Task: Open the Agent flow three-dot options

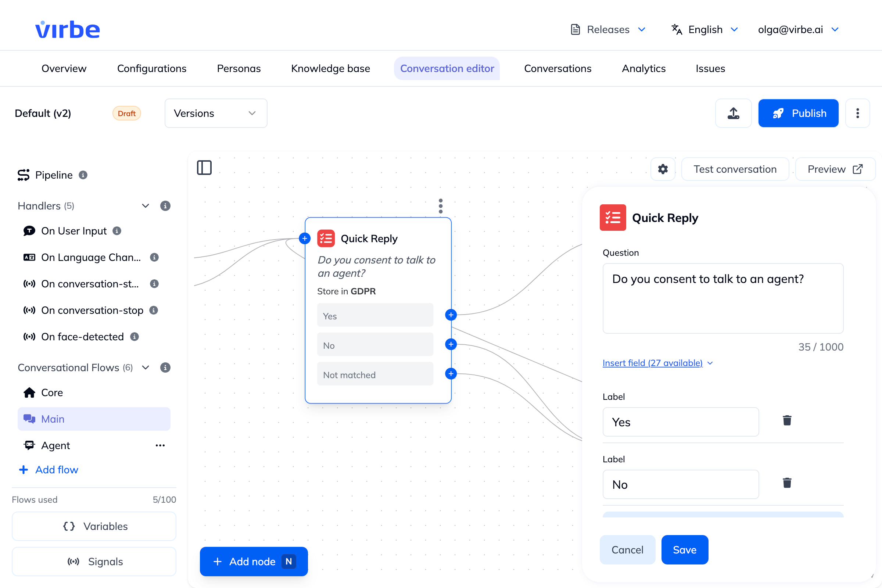Action: tap(160, 445)
